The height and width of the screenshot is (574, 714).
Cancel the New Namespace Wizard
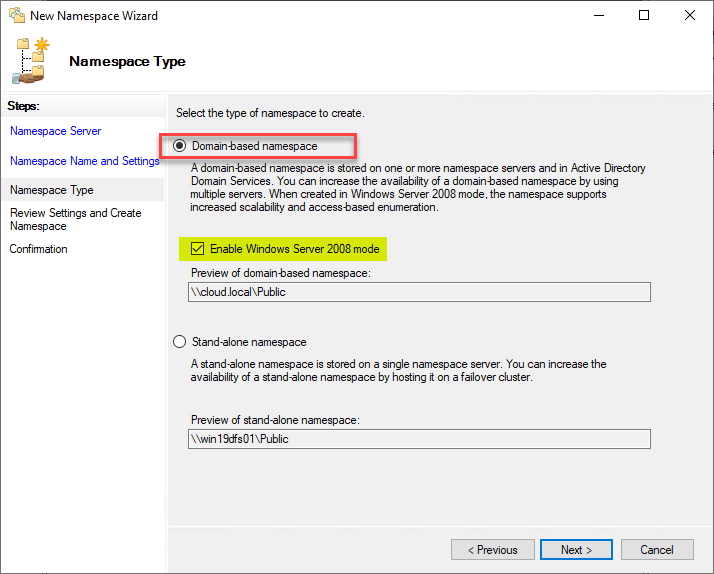[657, 550]
